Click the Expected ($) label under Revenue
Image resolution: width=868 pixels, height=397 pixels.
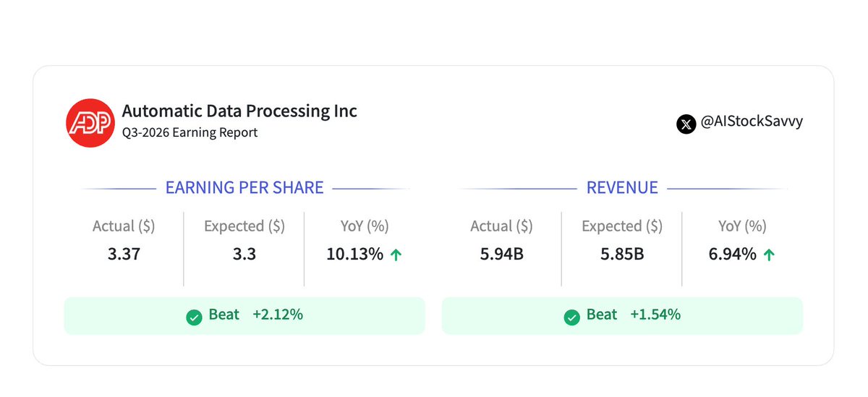621,226
